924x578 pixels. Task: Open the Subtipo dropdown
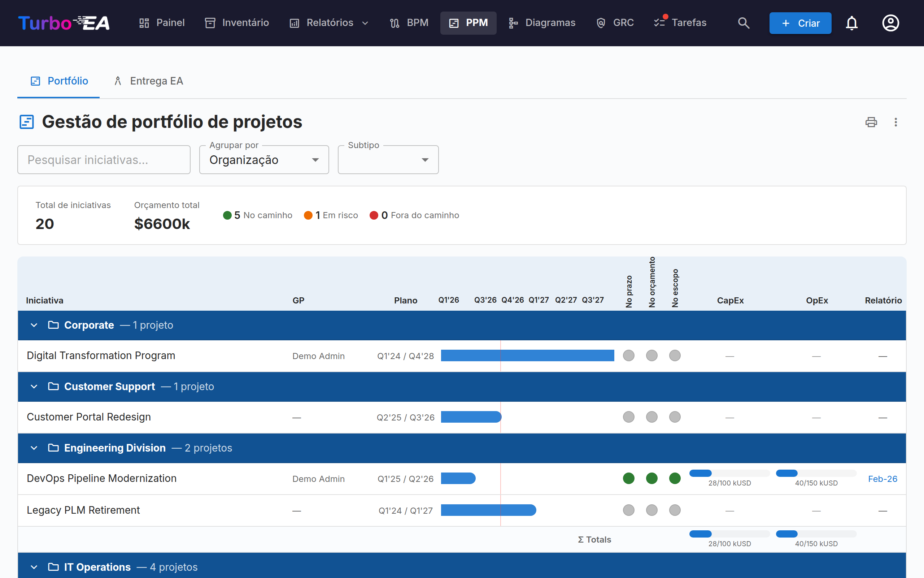click(x=388, y=160)
